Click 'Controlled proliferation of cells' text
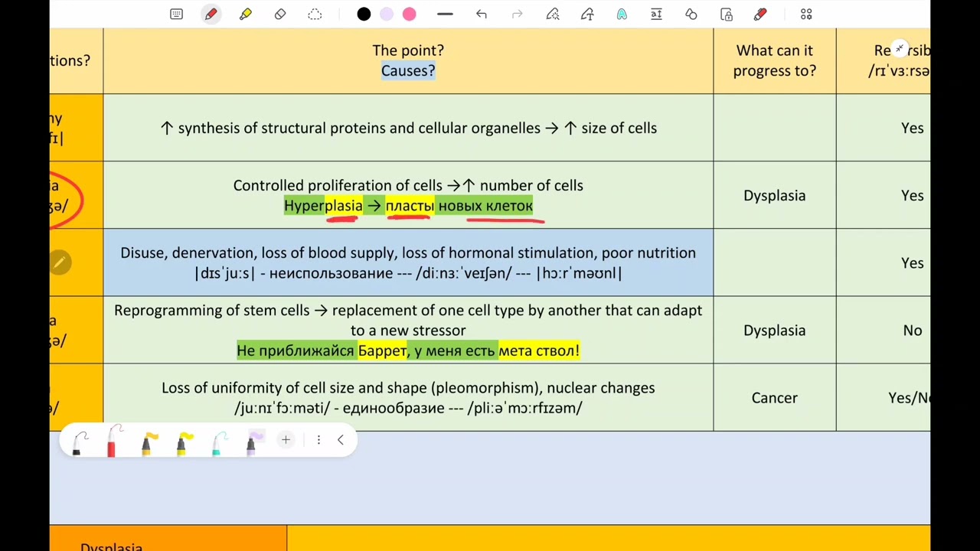This screenshot has width=980, height=551. point(337,185)
